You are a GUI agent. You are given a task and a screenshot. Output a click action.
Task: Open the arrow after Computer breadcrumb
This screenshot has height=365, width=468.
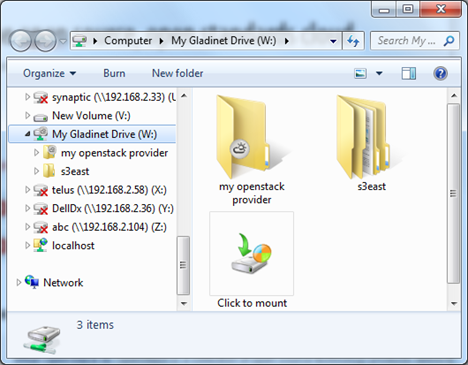coord(161,41)
